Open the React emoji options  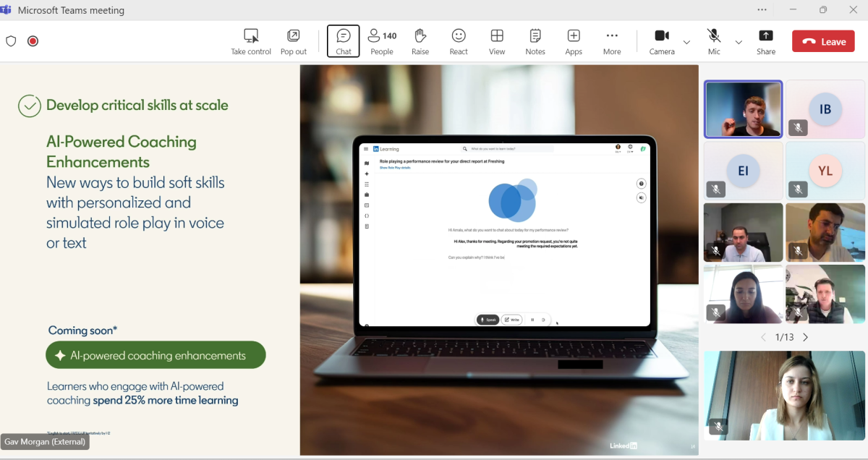pos(459,41)
